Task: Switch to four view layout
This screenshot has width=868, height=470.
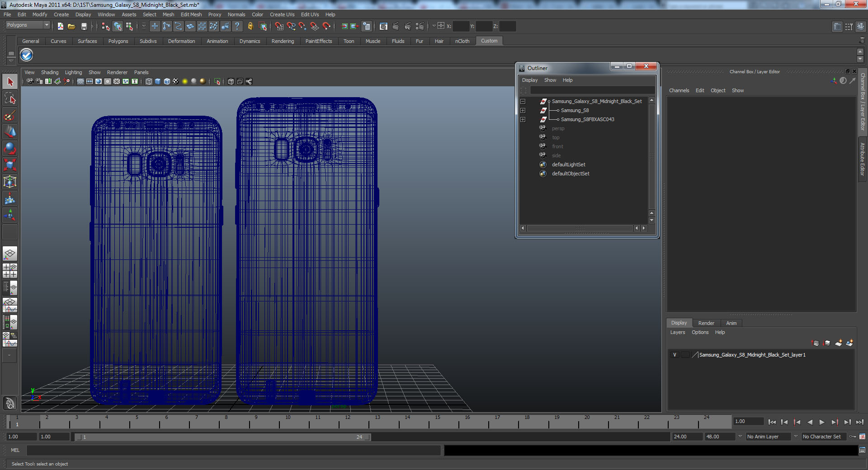Action: [x=10, y=270]
